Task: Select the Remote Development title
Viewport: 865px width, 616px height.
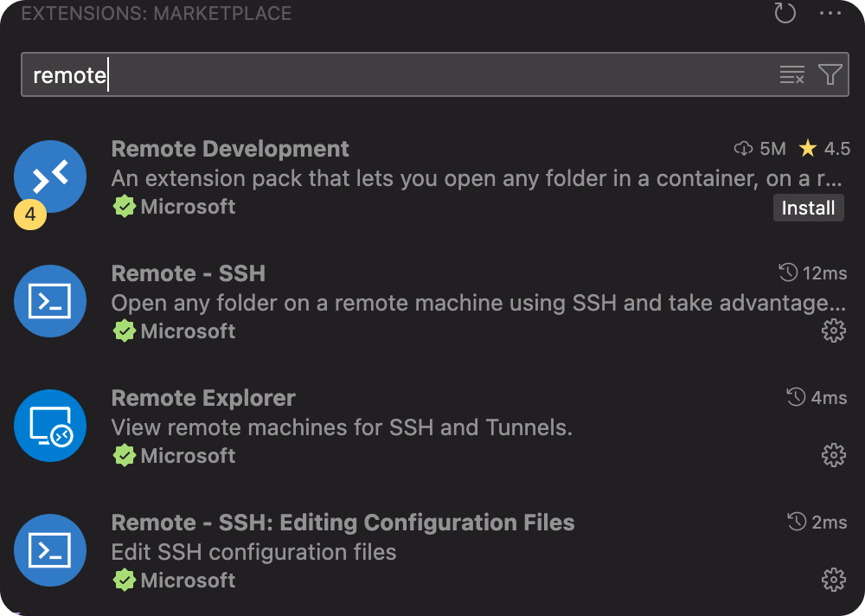Action: [230, 149]
